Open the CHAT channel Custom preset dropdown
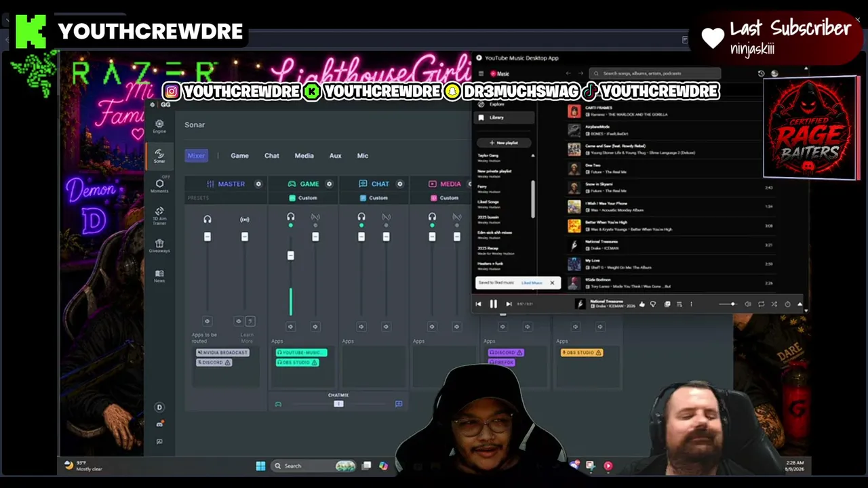This screenshot has width=868, height=488. [374, 198]
